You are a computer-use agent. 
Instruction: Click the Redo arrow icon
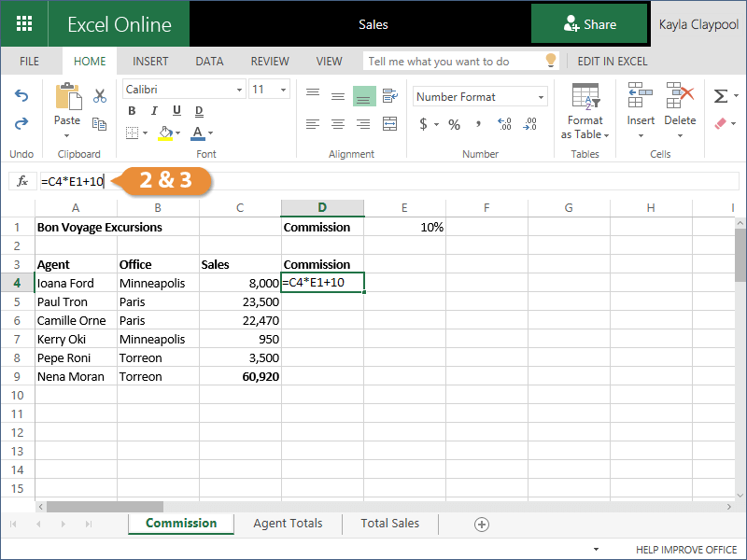coord(21,123)
